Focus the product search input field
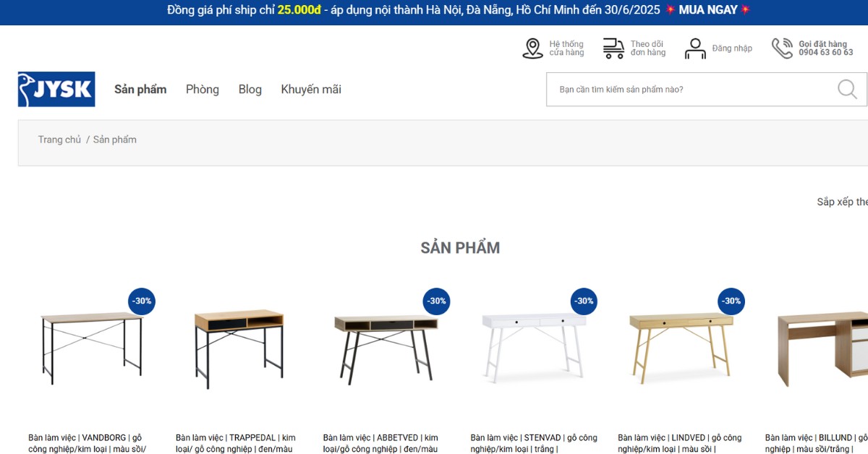This screenshot has height=454, width=868. [x=692, y=90]
